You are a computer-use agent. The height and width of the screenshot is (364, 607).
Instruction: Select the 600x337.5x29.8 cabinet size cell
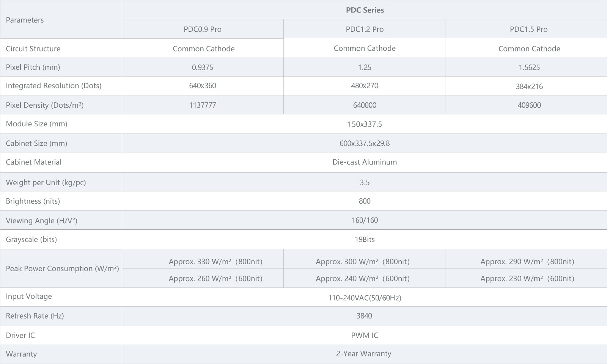pos(365,143)
